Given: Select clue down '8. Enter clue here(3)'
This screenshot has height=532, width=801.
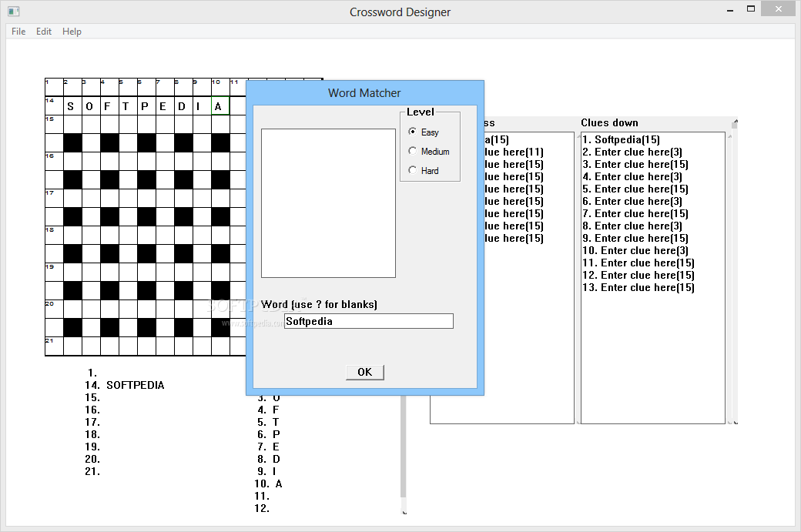Looking at the screenshot, I should point(632,226).
